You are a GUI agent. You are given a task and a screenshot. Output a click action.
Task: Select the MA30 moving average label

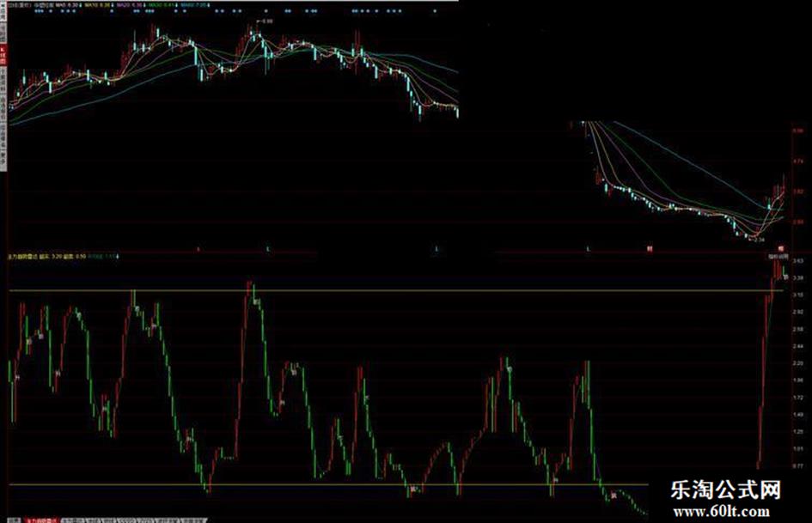tap(162, 5)
